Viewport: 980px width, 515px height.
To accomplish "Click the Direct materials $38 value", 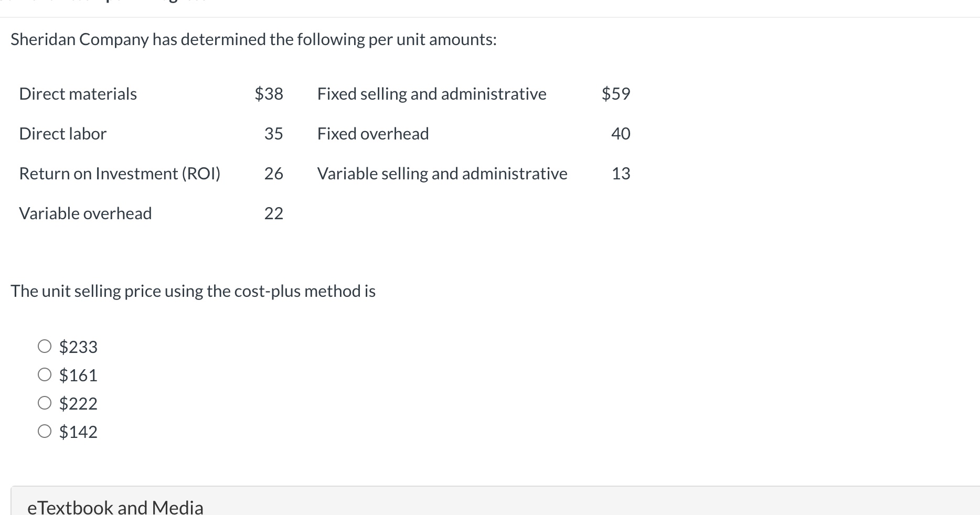I will click(x=269, y=93).
